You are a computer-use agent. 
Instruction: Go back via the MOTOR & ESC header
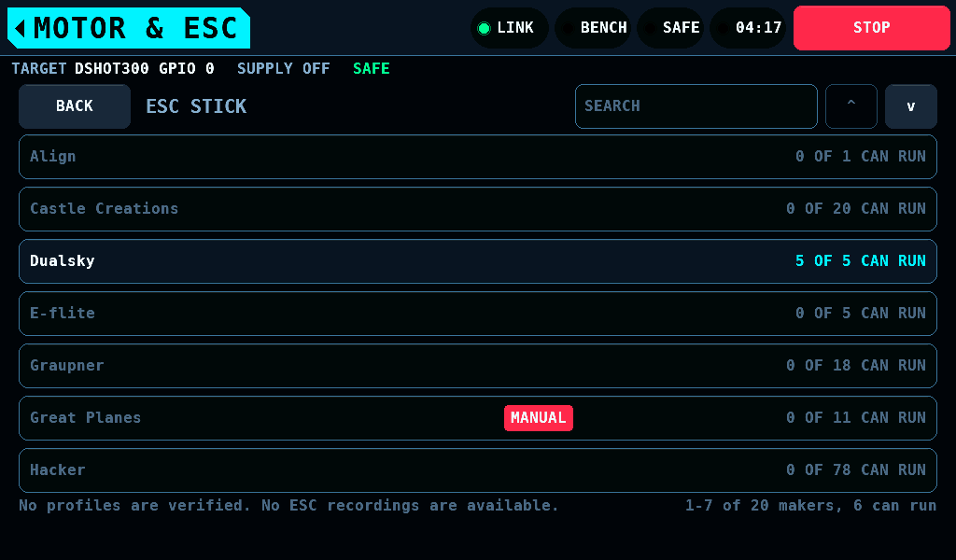click(129, 28)
